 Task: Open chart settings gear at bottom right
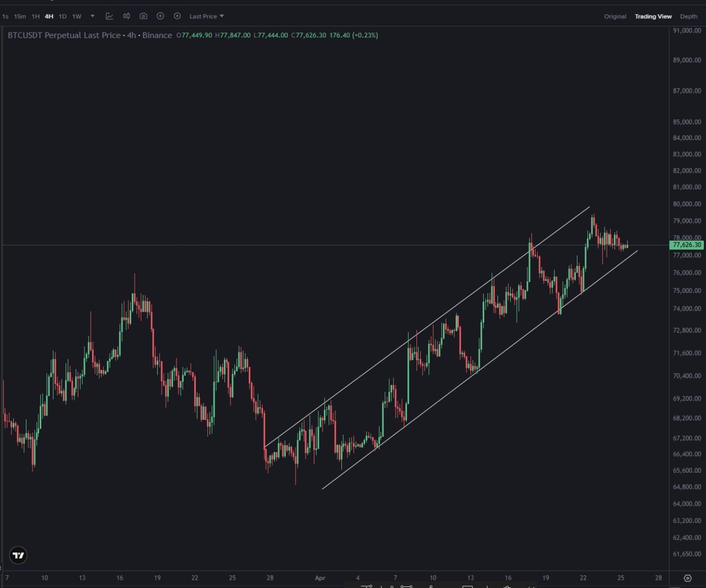coord(687,578)
